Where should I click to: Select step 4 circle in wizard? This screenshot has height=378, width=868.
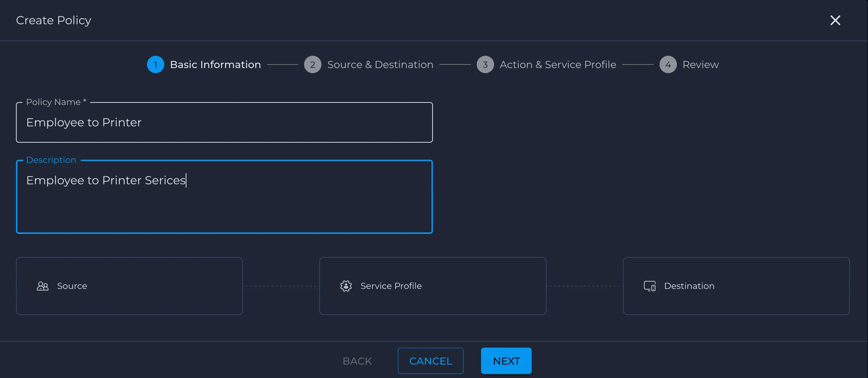coord(668,64)
